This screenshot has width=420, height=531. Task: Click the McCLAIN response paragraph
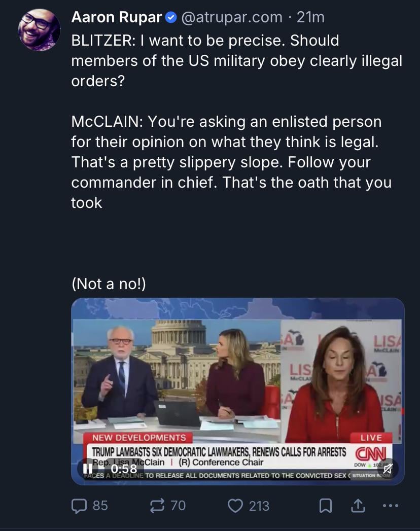pyautogui.click(x=231, y=162)
